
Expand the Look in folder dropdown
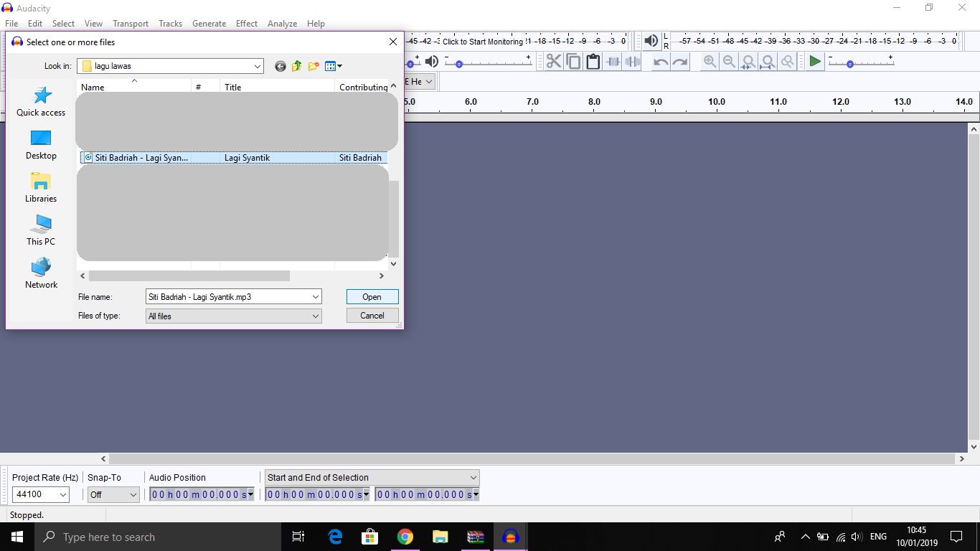coord(258,66)
